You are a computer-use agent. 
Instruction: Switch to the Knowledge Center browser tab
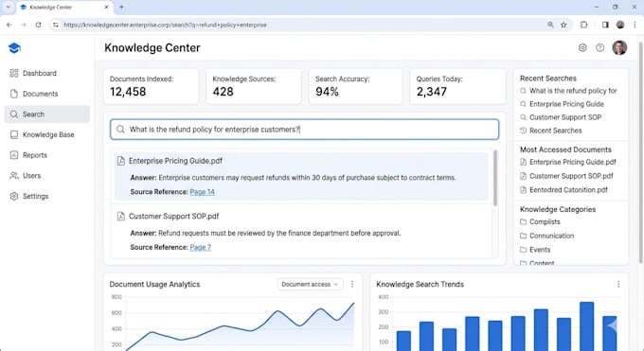(64, 8)
